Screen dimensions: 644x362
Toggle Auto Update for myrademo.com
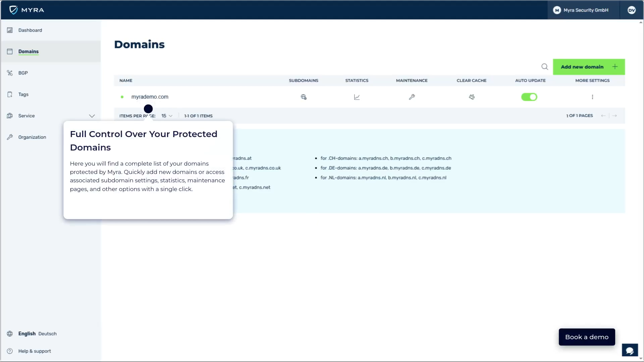point(529,97)
